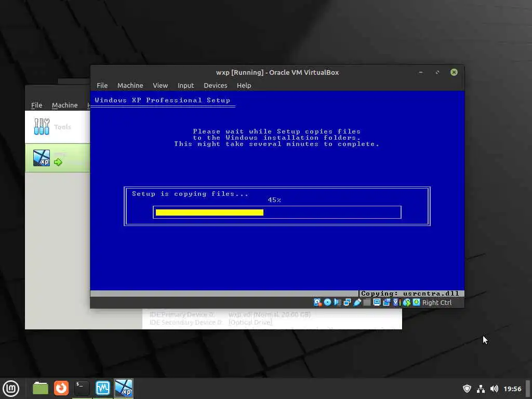Open System Monitor from the taskbar
Screen dimensions: 532x399
coord(102,388)
